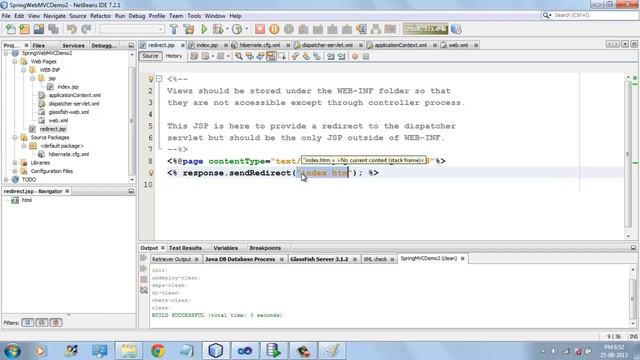Stop macro recording square icon

click(x=366, y=56)
